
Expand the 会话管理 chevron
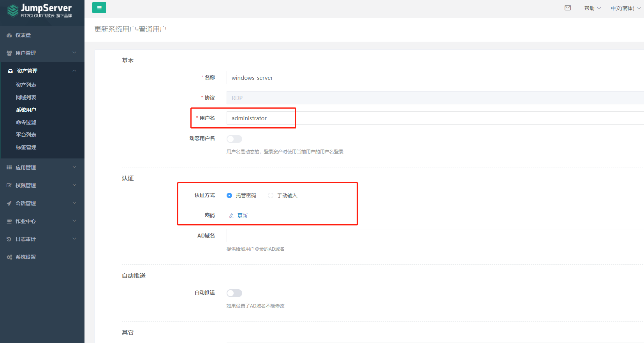click(x=74, y=203)
